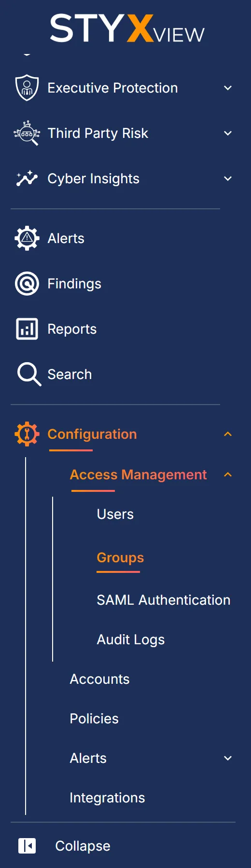The height and width of the screenshot is (868, 251).
Task: Click the Search magnifier icon
Action: pyautogui.click(x=29, y=374)
